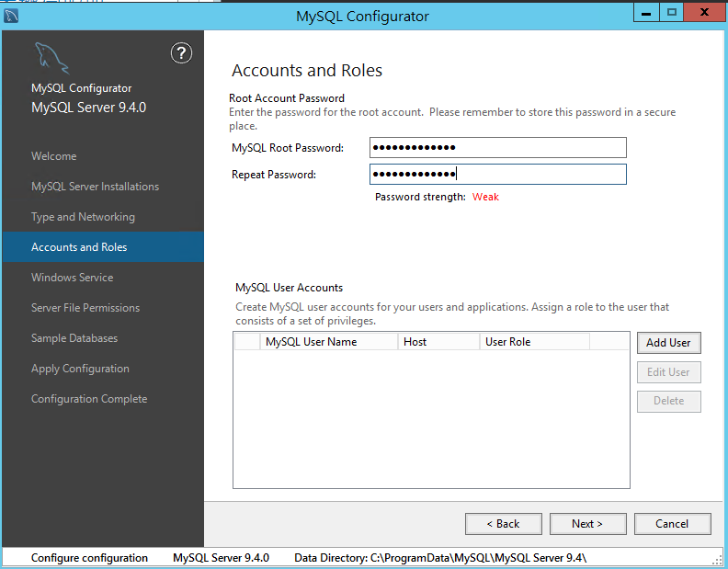Select the Configuration Complete step
728x569 pixels.
tap(89, 399)
